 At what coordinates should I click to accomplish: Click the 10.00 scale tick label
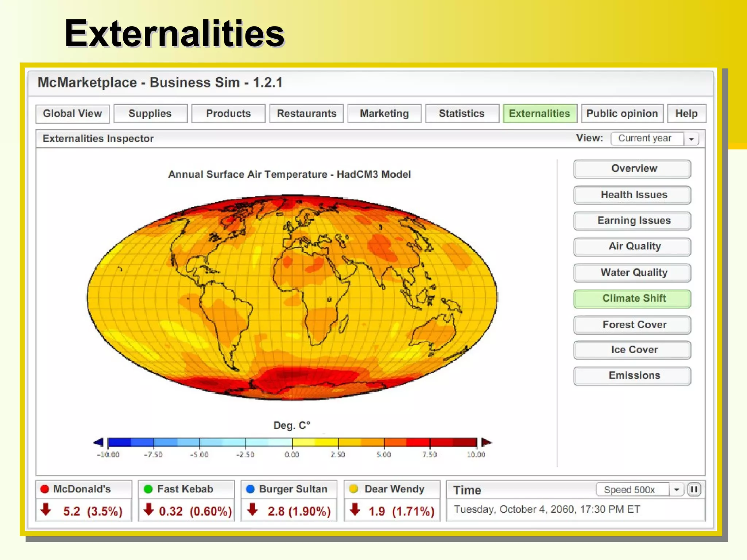(x=476, y=455)
